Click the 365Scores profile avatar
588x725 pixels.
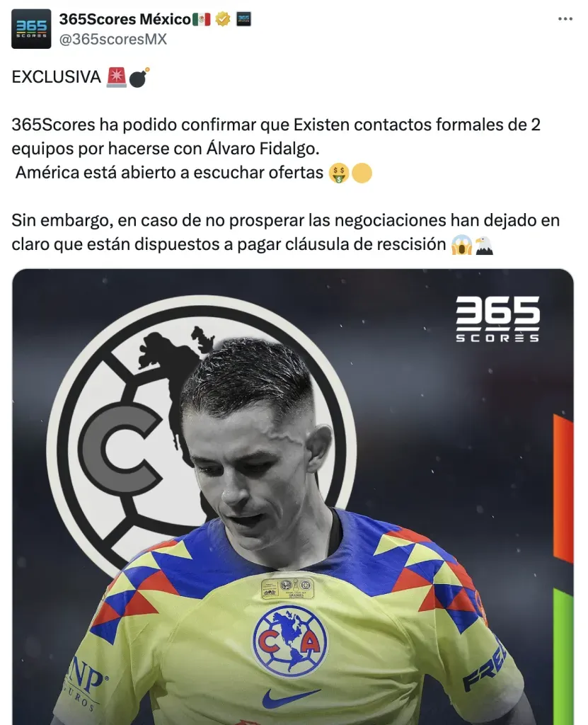pos(31,28)
